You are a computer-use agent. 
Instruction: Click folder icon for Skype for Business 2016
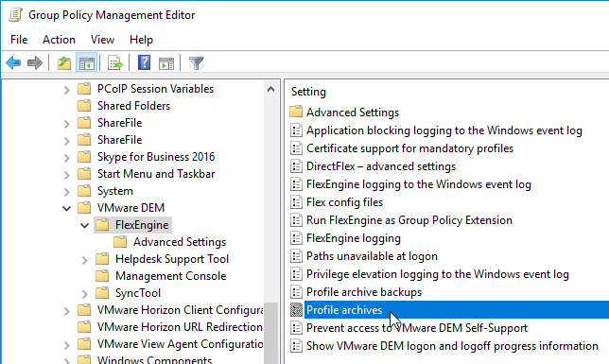coord(84,157)
